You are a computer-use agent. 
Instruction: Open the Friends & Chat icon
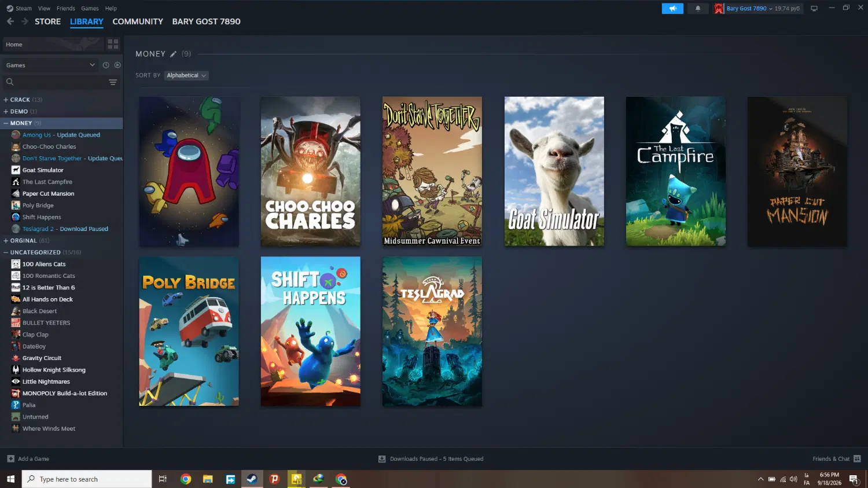(857, 459)
